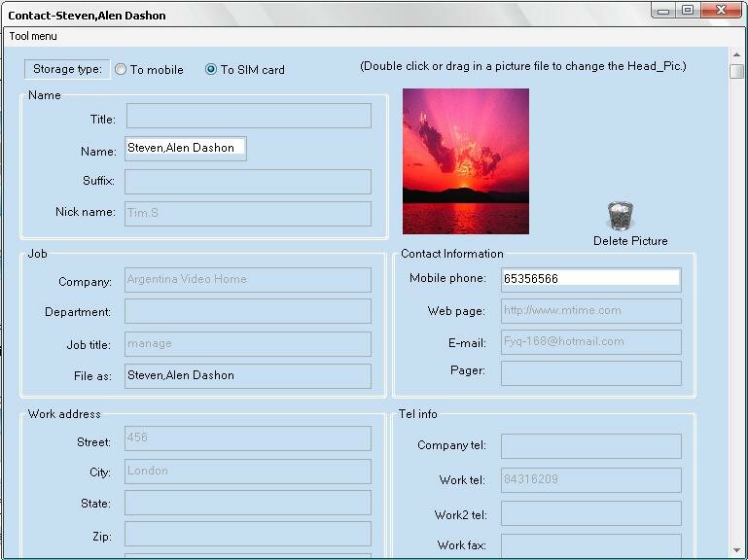This screenshot has height=560, width=748.
Task: Close the Contact window
Action: (x=721, y=11)
